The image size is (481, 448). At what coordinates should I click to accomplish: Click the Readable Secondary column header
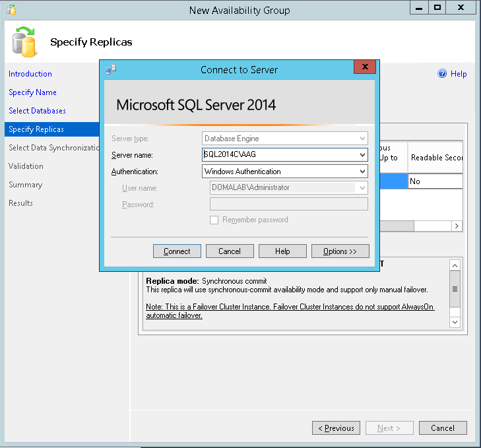(435, 158)
